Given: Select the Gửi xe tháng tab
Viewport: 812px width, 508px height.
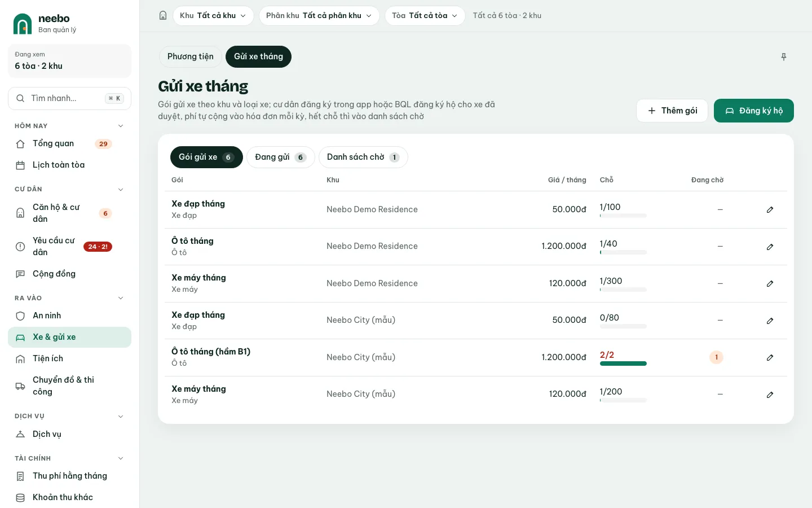Looking at the screenshot, I should pyautogui.click(x=258, y=56).
